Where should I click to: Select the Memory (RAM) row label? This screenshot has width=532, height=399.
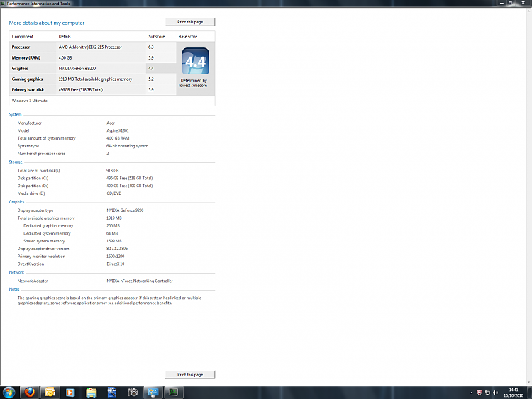click(26, 57)
